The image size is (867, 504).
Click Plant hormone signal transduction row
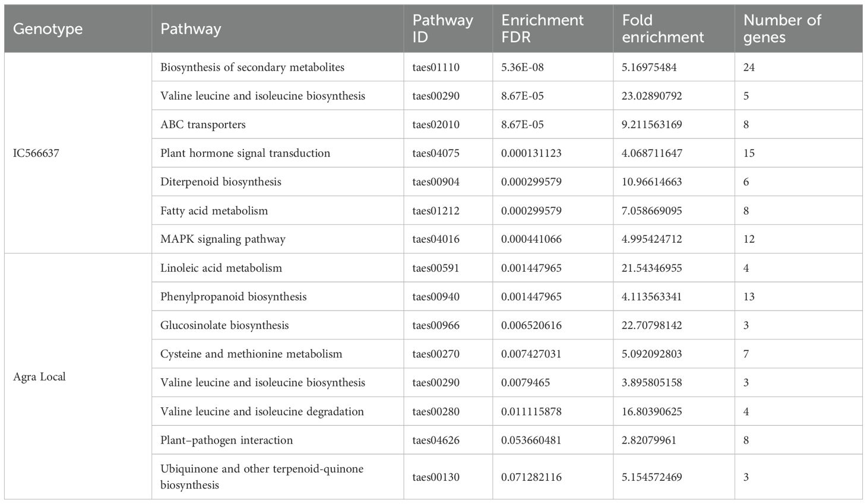pos(245,153)
